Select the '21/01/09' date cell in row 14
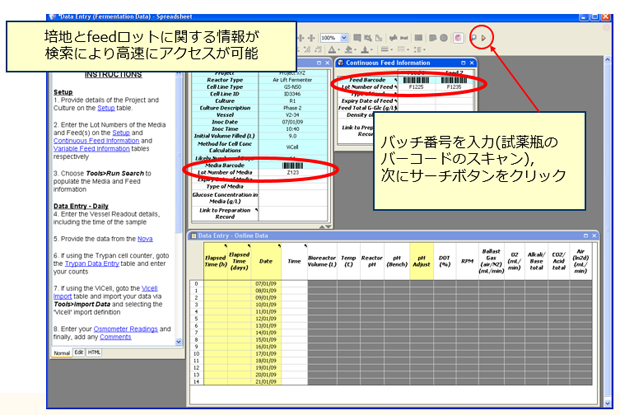The width and height of the screenshot is (620, 415). tap(266, 382)
